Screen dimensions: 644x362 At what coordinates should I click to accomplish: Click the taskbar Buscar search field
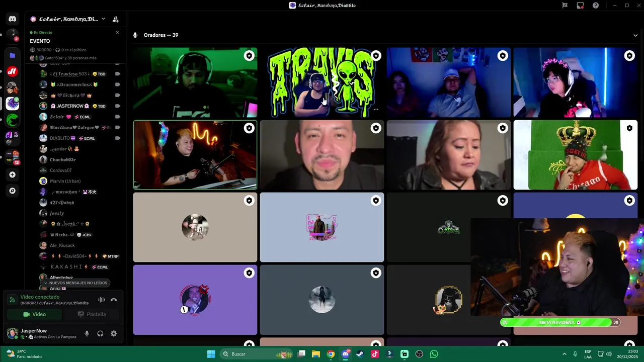pos(257,354)
